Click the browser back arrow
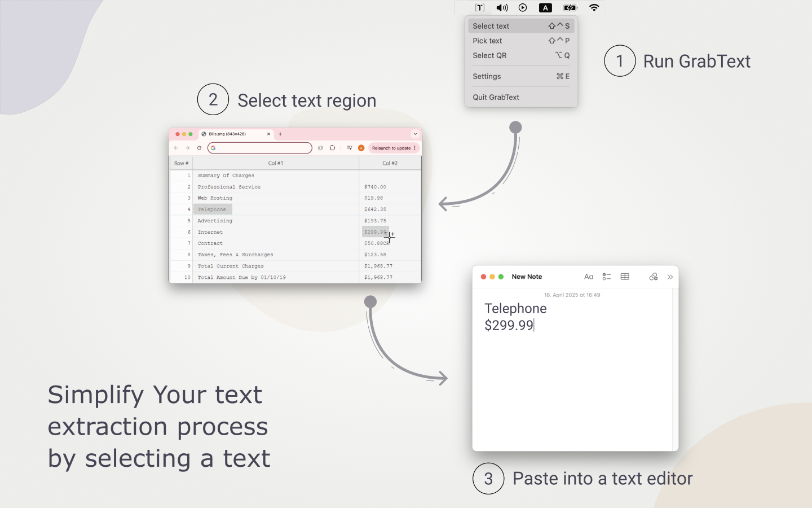The width and height of the screenshot is (812, 508). (176, 148)
